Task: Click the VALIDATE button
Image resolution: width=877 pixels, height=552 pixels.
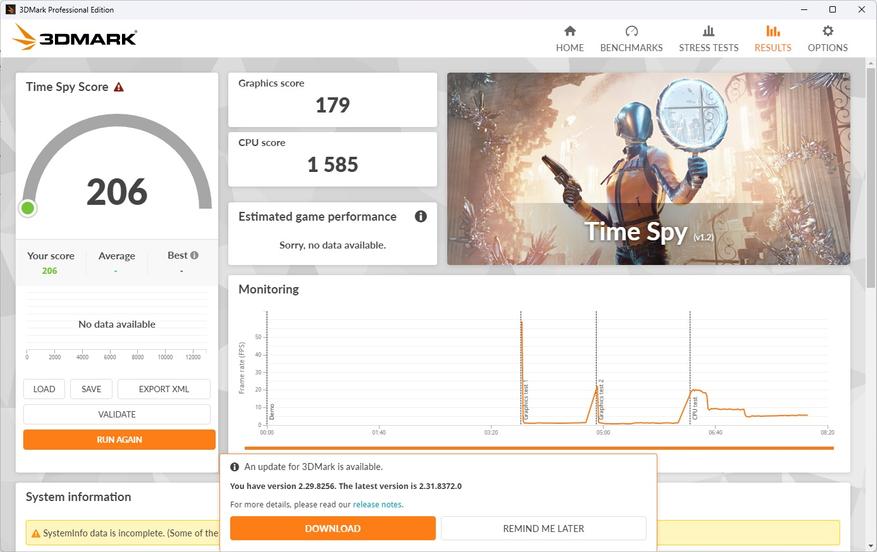Action: click(117, 414)
